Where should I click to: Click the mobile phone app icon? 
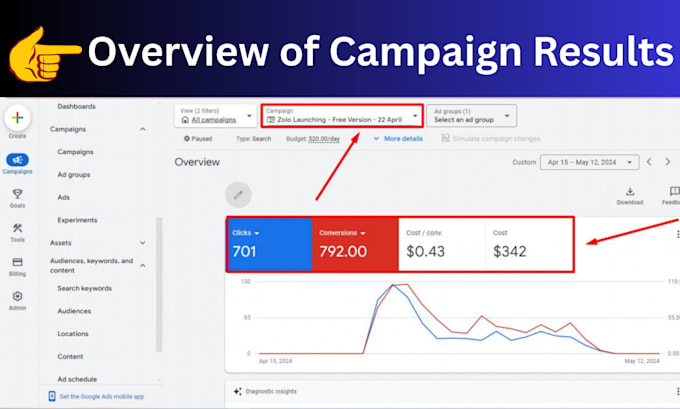[52, 396]
